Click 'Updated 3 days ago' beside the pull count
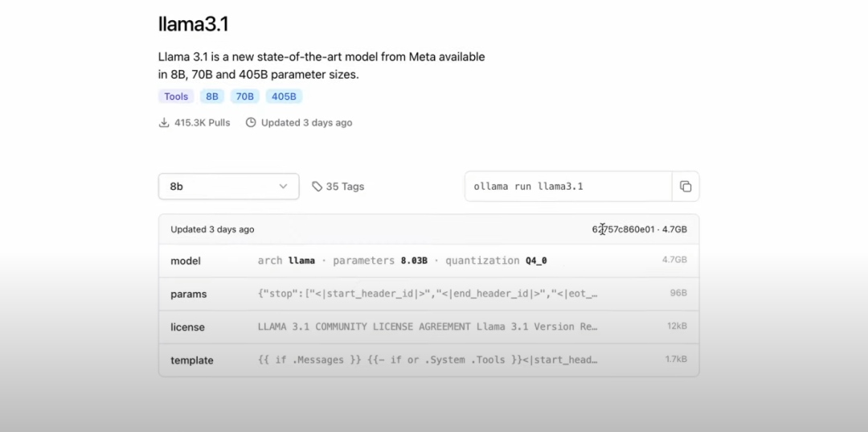 click(307, 122)
